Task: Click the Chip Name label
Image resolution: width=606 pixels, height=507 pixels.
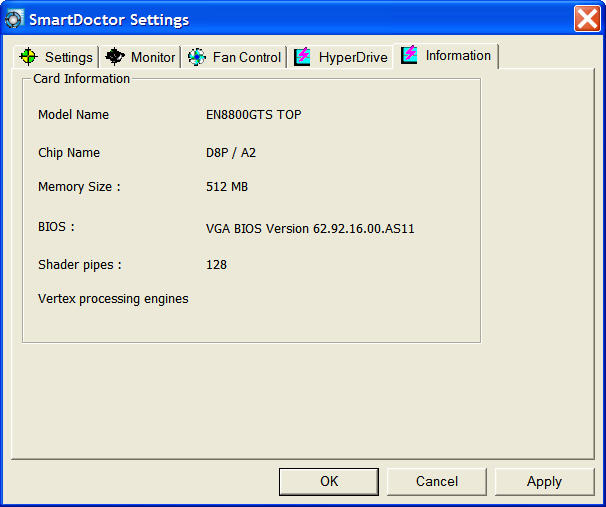Action: pos(69,153)
